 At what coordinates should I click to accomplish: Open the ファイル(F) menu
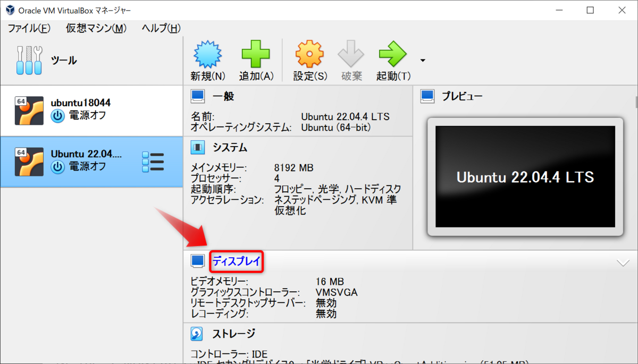coord(29,29)
